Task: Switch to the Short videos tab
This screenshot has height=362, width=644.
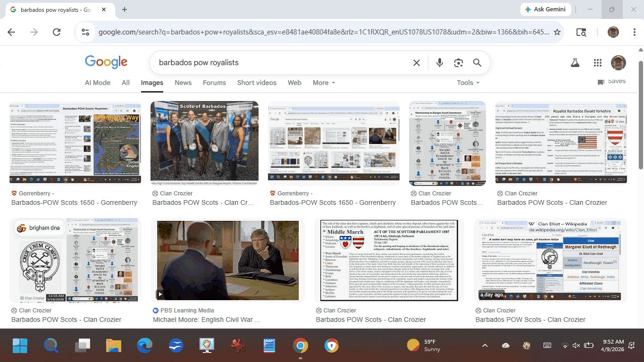Action: 257,83
